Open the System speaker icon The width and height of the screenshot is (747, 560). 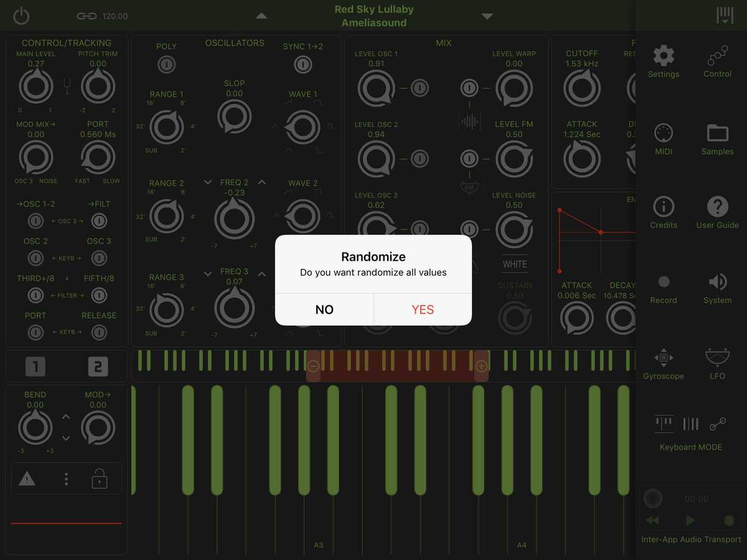point(718,282)
